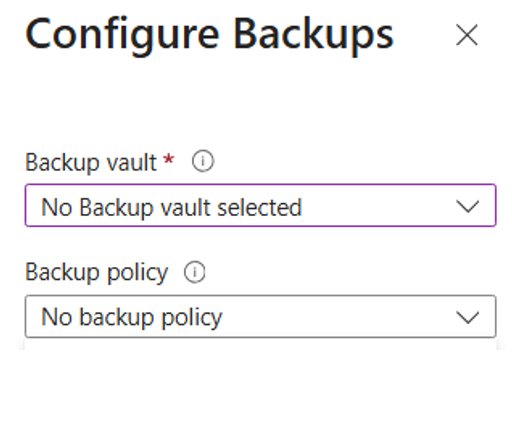Select the circled i icon beside Backup vault

203,161
